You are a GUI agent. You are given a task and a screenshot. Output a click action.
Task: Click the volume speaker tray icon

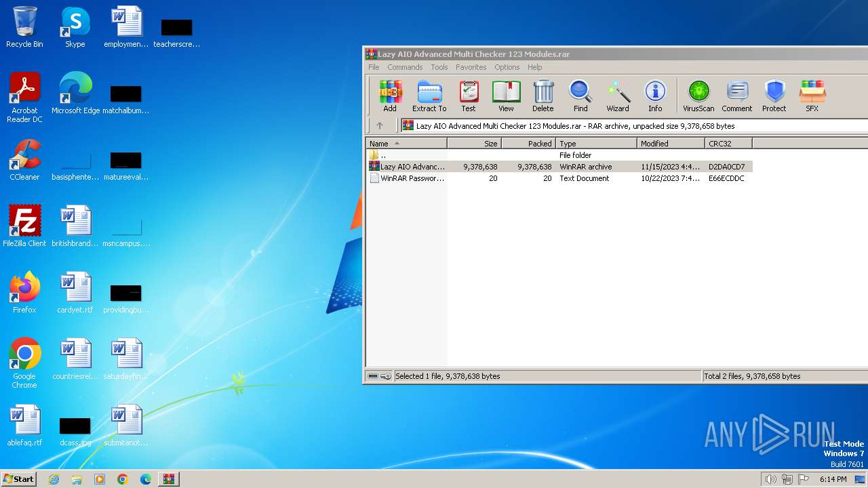[770, 479]
